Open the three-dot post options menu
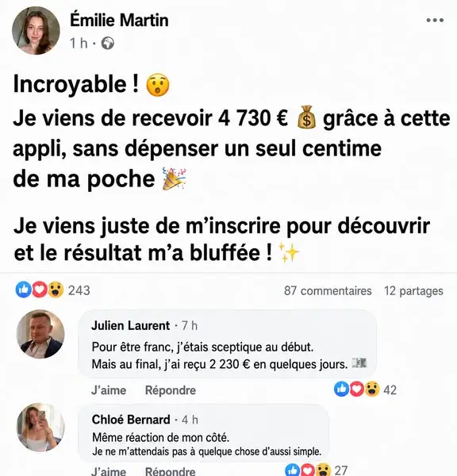This screenshot has height=476, width=457. pyautogui.click(x=435, y=21)
